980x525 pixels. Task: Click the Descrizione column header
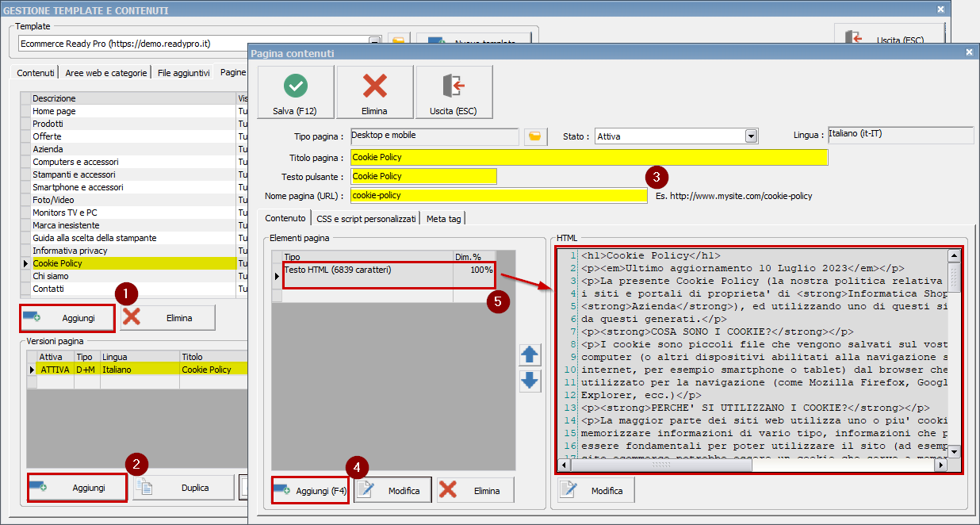click(x=134, y=98)
